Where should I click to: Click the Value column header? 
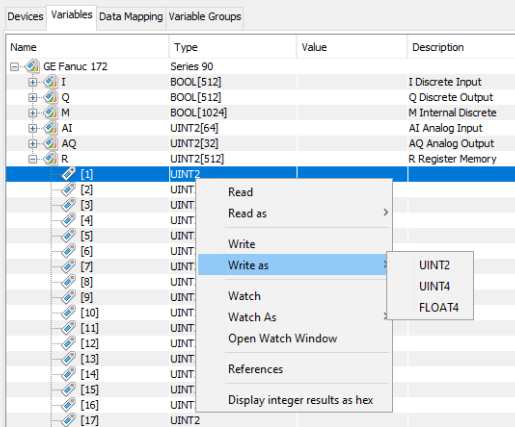coord(352,47)
